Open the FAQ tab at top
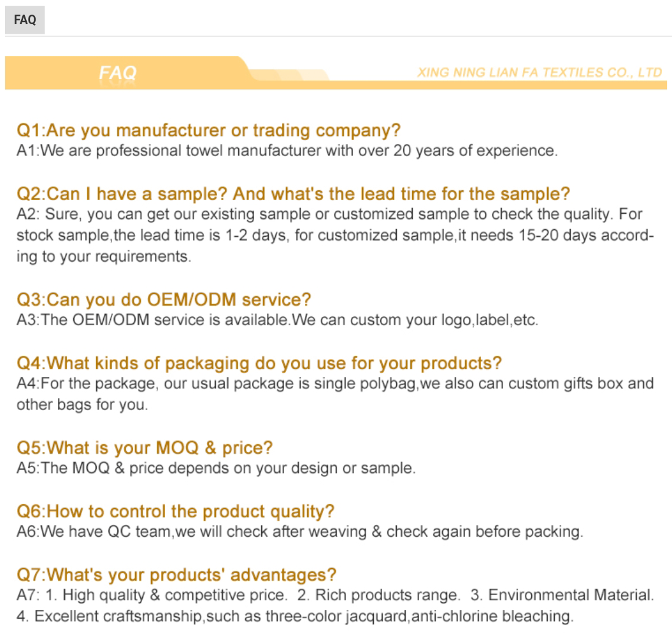 click(x=25, y=20)
